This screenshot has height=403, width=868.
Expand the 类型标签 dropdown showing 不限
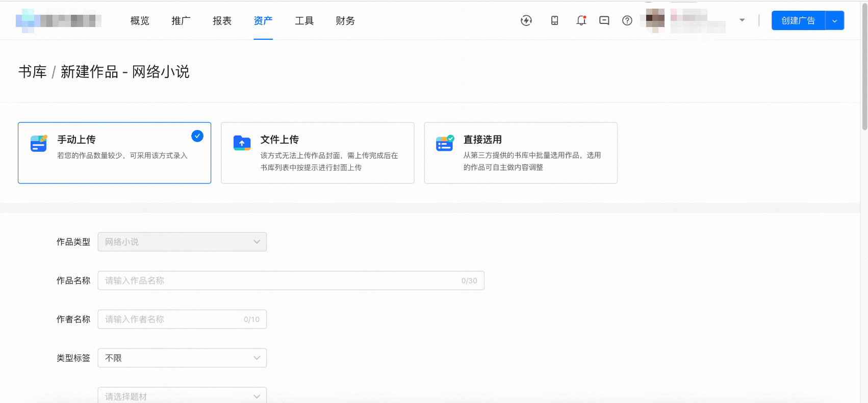coord(182,358)
